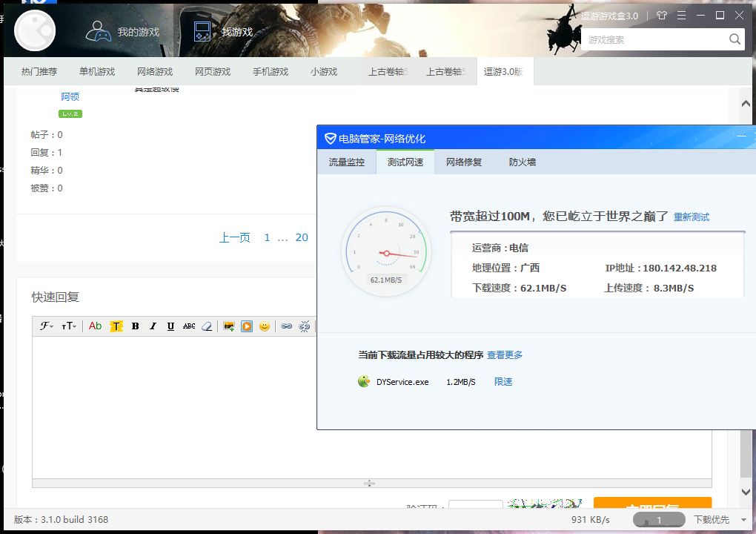
Task: Click the speedometer gauge
Action: (386, 252)
